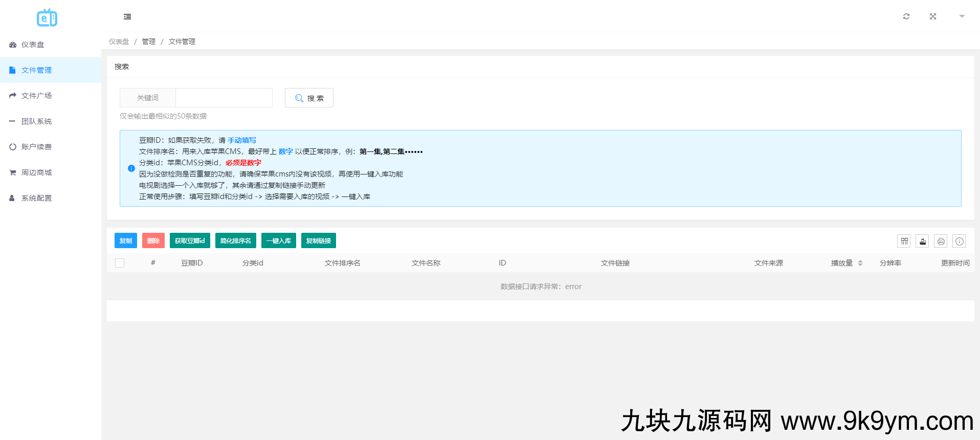
Task: Click the 文件来源 column header
Action: click(769, 263)
